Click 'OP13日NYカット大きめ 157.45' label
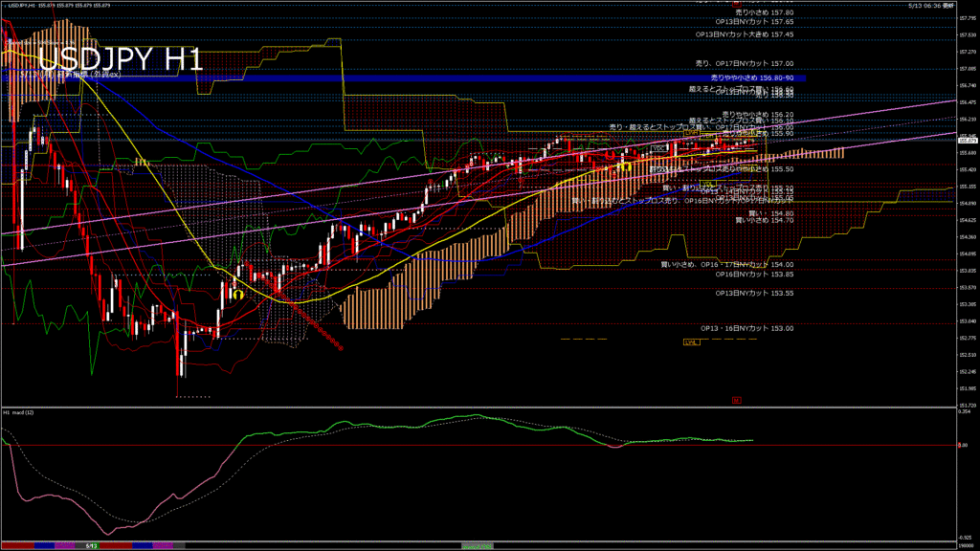The image size is (980, 551). (745, 35)
